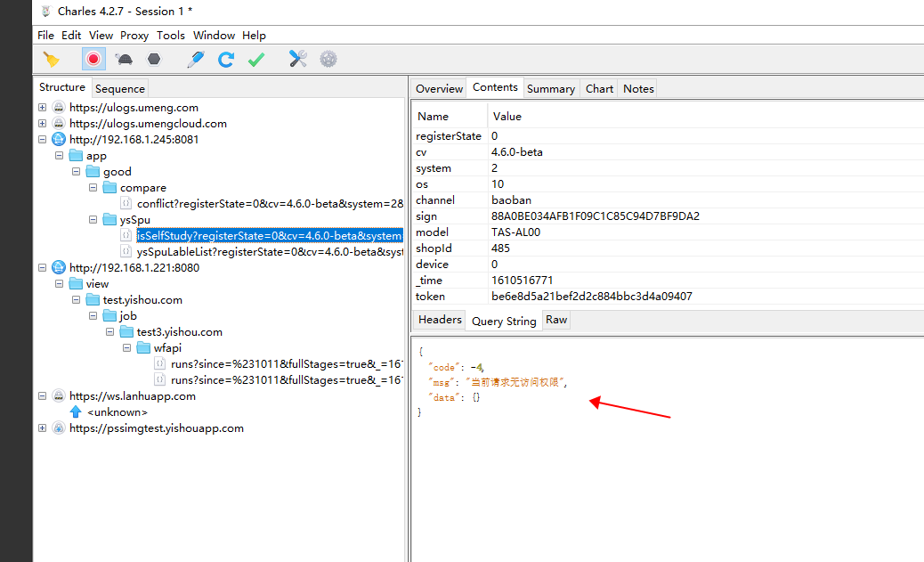Collapse the 192.168.1.245:8081 host node

(x=43, y=140)
